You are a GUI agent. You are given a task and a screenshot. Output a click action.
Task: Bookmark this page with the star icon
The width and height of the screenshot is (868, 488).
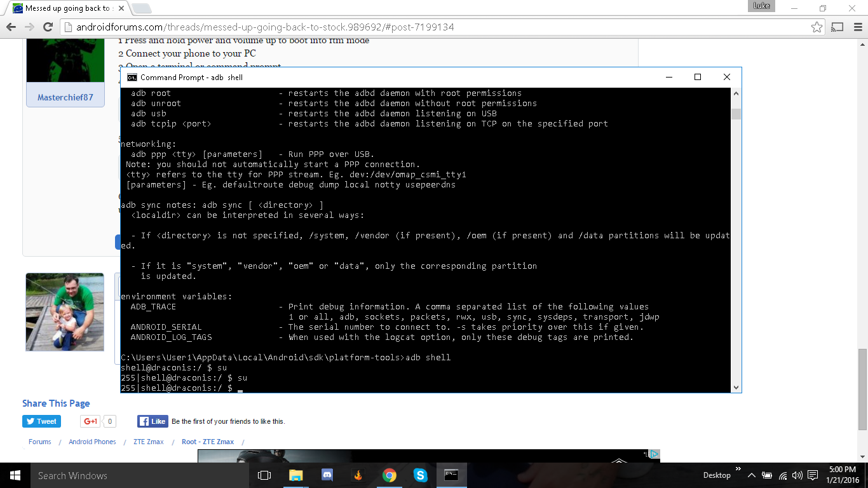pos(817,27)
